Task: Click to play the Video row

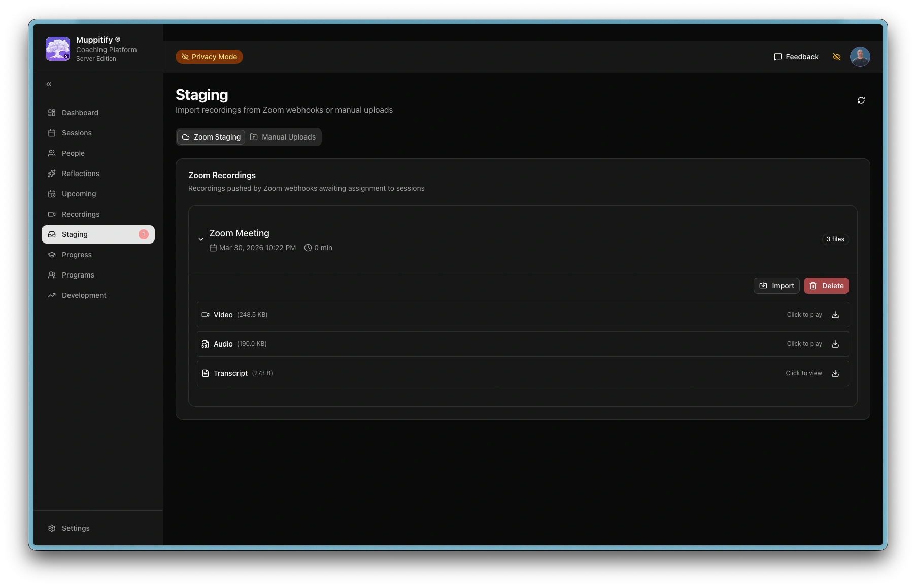Action: click(804, 315)
